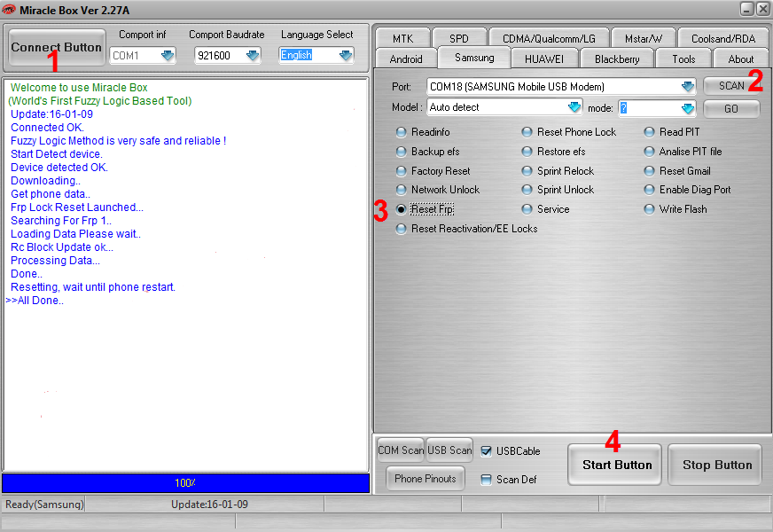Click the Port field text COM18
This screenshot has width=773, height=532.
tap(517, 87)
